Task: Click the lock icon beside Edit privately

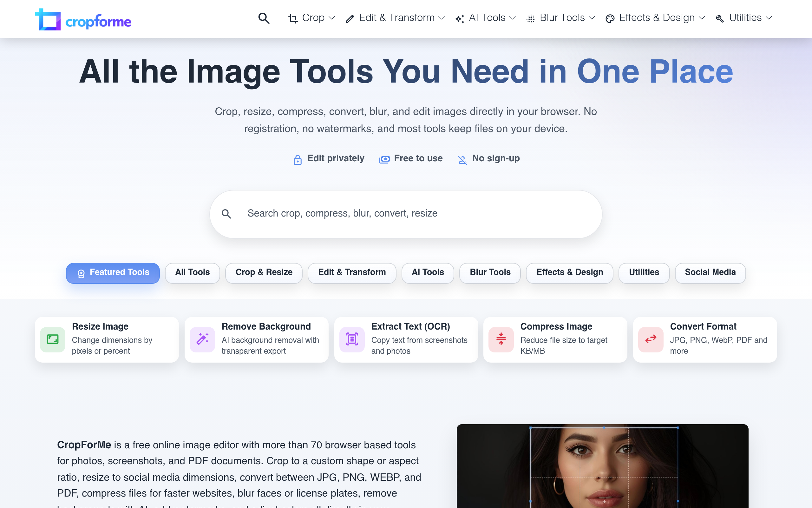Action: coord(298,160)
